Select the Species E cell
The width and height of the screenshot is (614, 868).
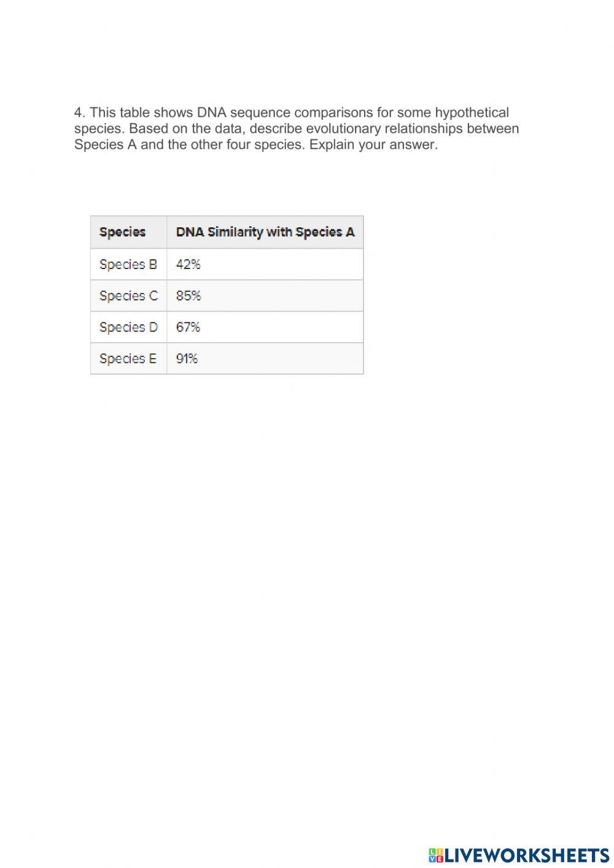(128, 358)
